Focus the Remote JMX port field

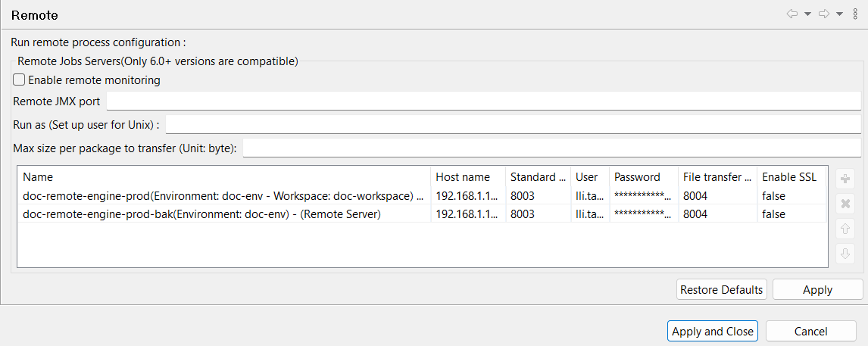pos(483,101)
